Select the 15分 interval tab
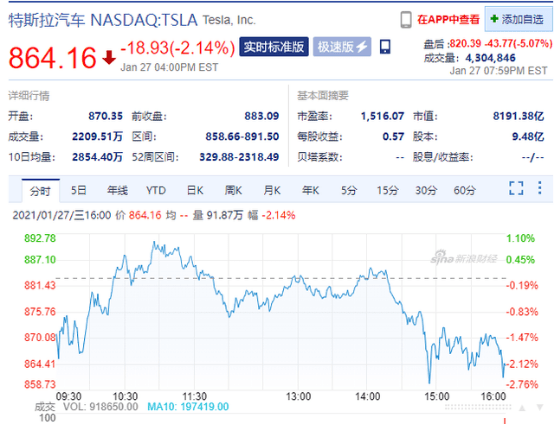Image resolution: width=554 pixels, height=425 pixels. (387, 190)
